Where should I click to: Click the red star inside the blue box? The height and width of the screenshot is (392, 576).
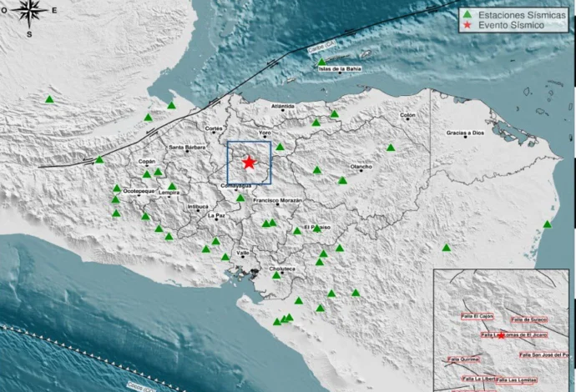[x=249, y=163]
